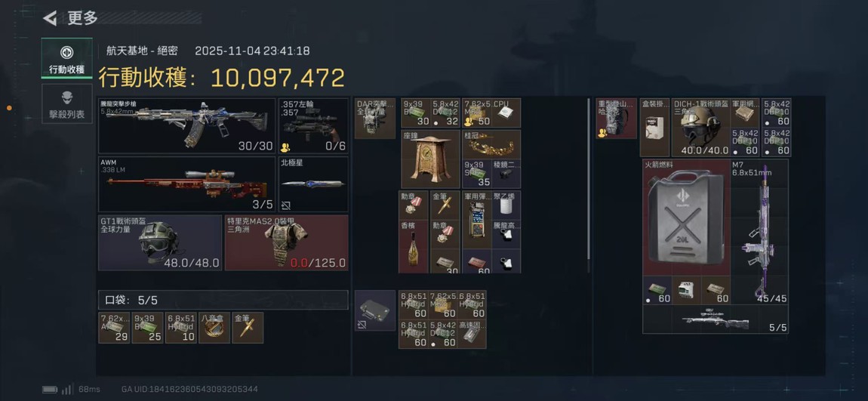Select the safe box case icon
This screenshot has width=868, height=401.
coord(375,310)
